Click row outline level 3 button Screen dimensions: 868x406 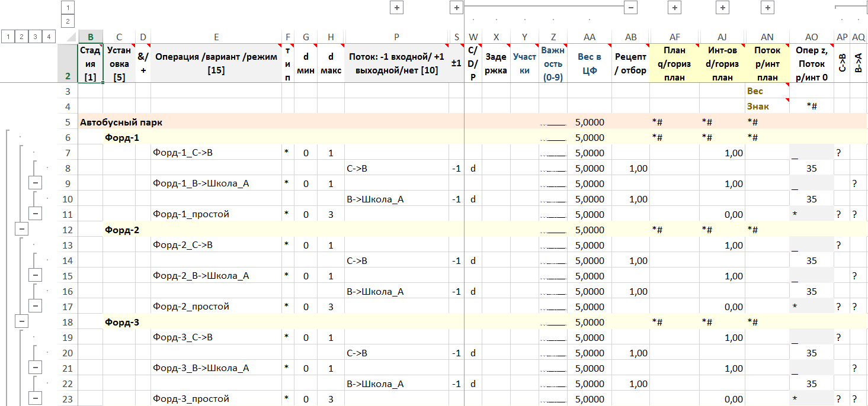36,37
